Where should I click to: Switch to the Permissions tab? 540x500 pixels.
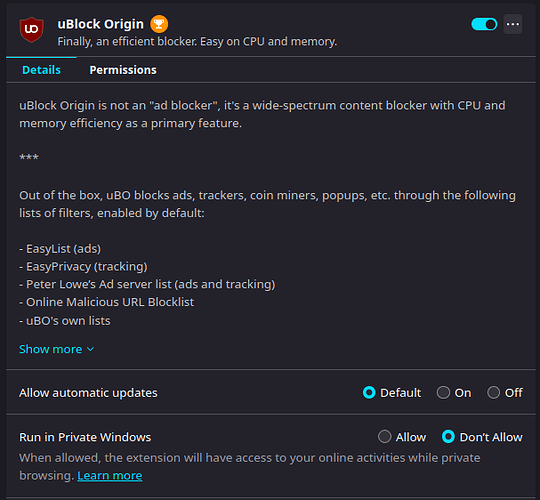tap(123, 70)
